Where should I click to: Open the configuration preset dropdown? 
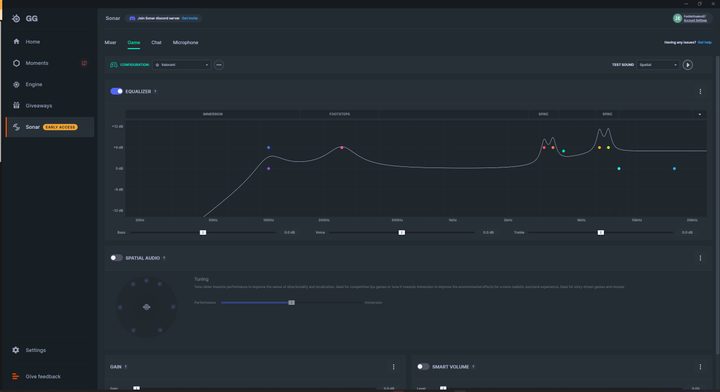[x=182, y=65]
